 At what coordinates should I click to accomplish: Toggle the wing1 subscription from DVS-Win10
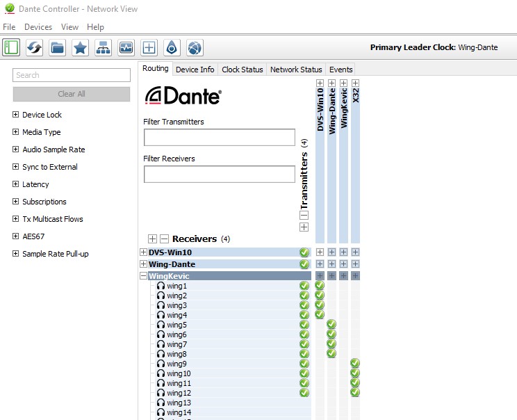pyautogui.click(x=320, y=285)
